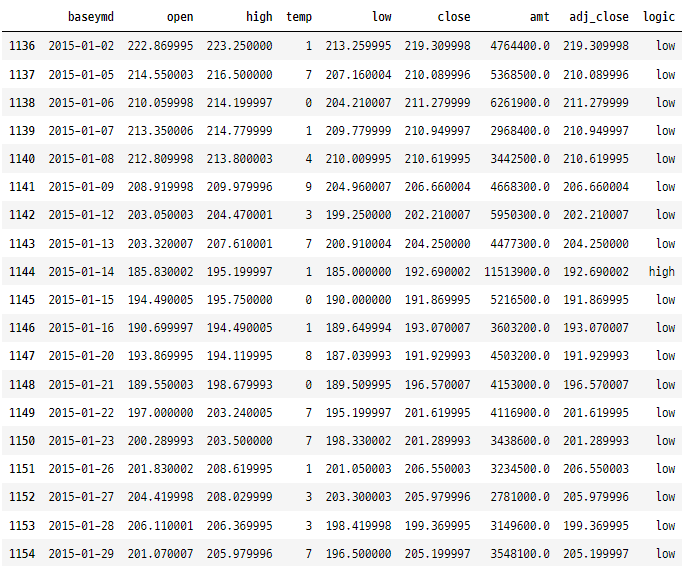Click date cell 2015-01-02
Viewport: 685px width, 566px height.
81,45
